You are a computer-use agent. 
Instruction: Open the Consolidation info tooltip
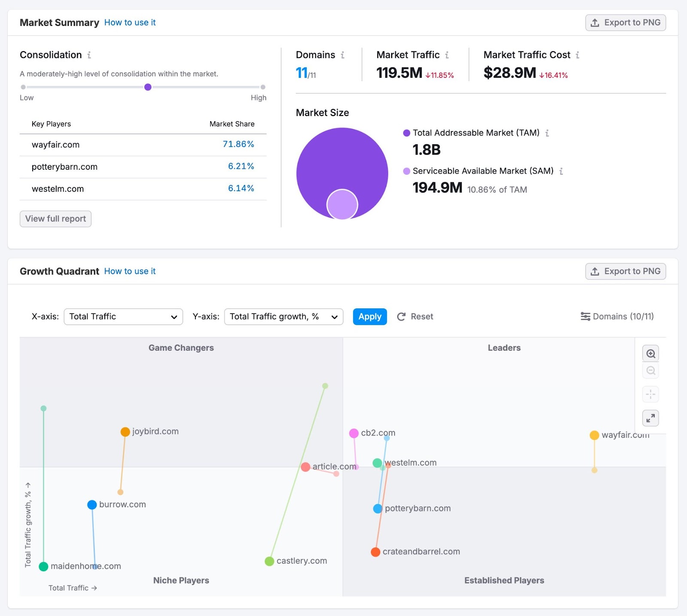(x=89, y=55)
